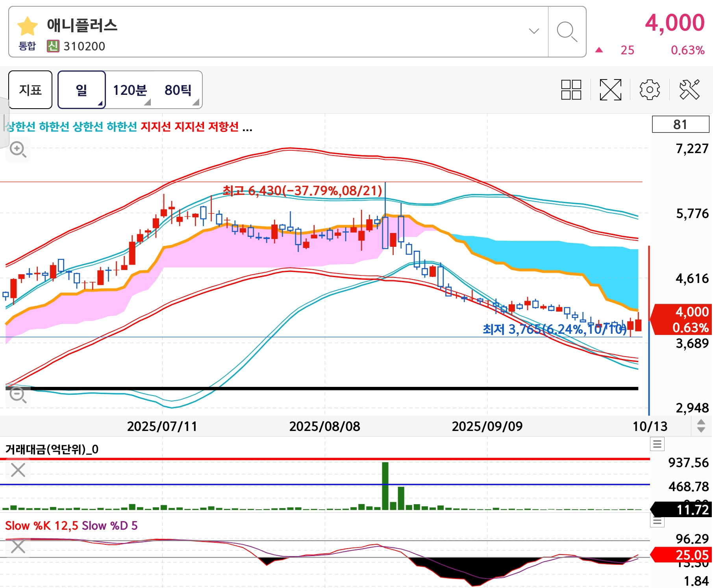The height and width of the screenshot is (588, 713).
Task: Toggle the yellow favorite star for 애니플러스
Action: (x=28, y=26)
